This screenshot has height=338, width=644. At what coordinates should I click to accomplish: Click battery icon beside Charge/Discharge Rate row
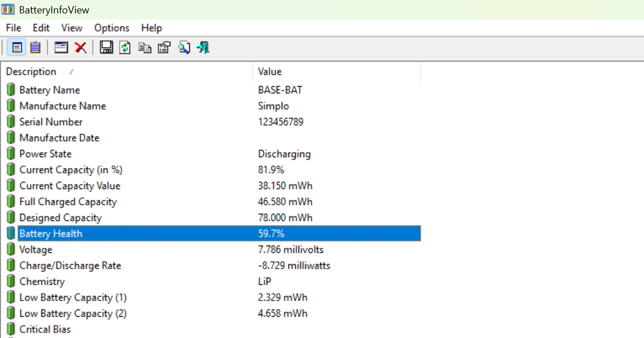(11, 265)
